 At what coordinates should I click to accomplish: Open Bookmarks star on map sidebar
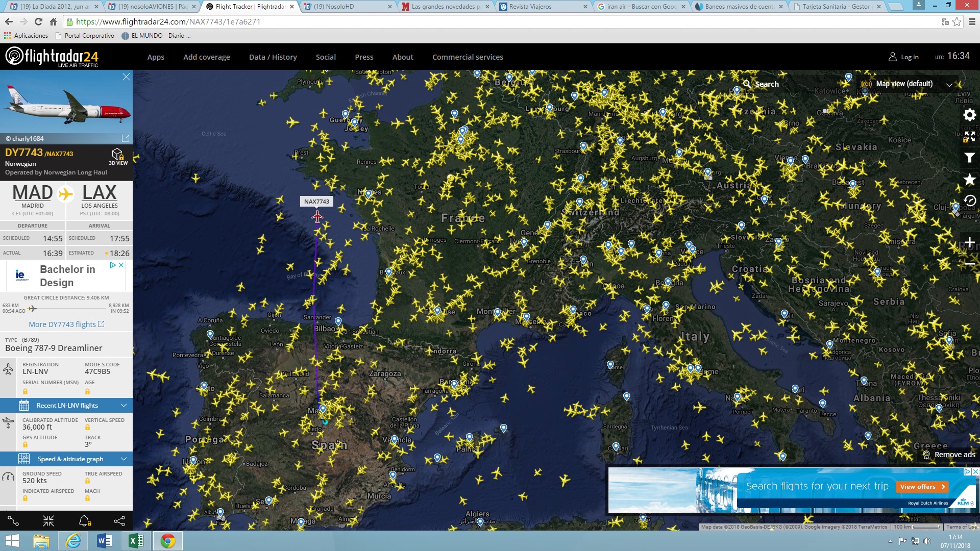click(x=969, y=180)
